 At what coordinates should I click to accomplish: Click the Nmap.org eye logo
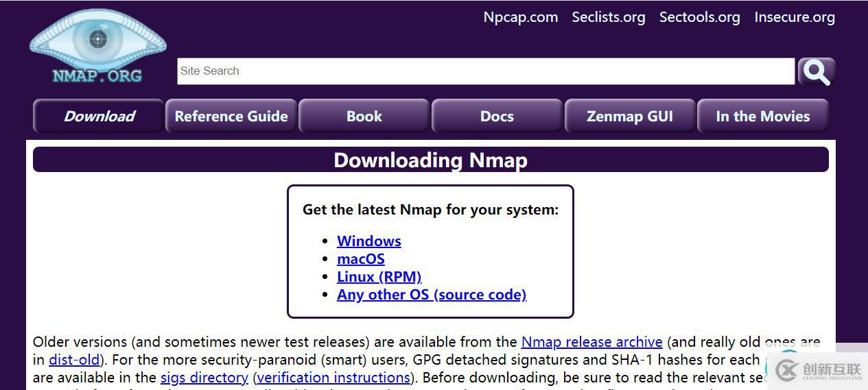pyautogui.click(x=98, y=47)
